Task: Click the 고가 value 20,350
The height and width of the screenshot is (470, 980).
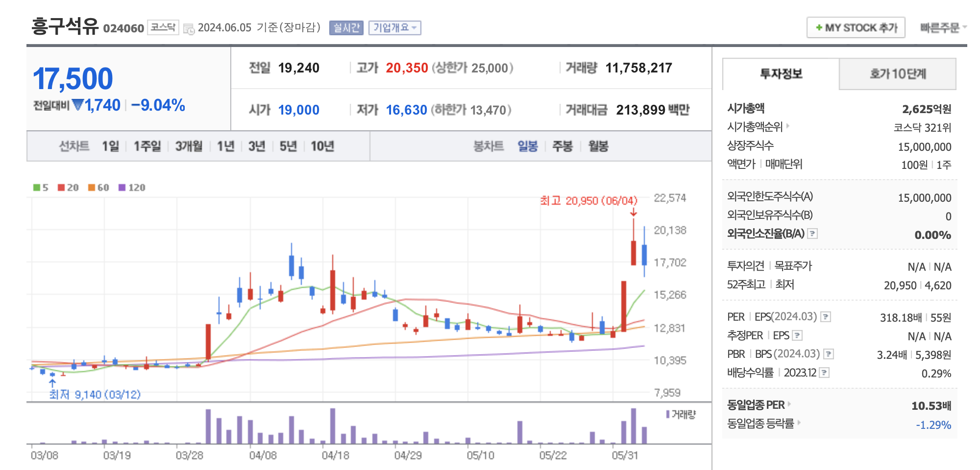Action: click(x=407, y=68)
